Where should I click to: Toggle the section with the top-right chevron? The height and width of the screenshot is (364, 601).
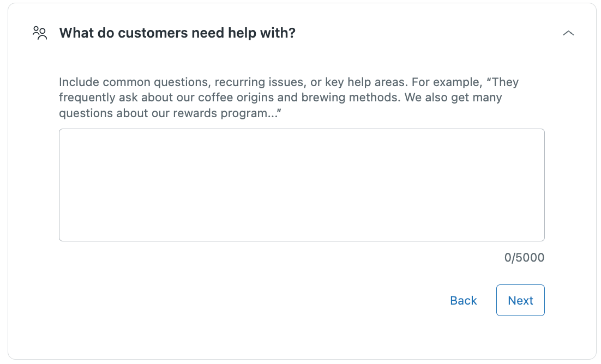[x=568, y=33]
